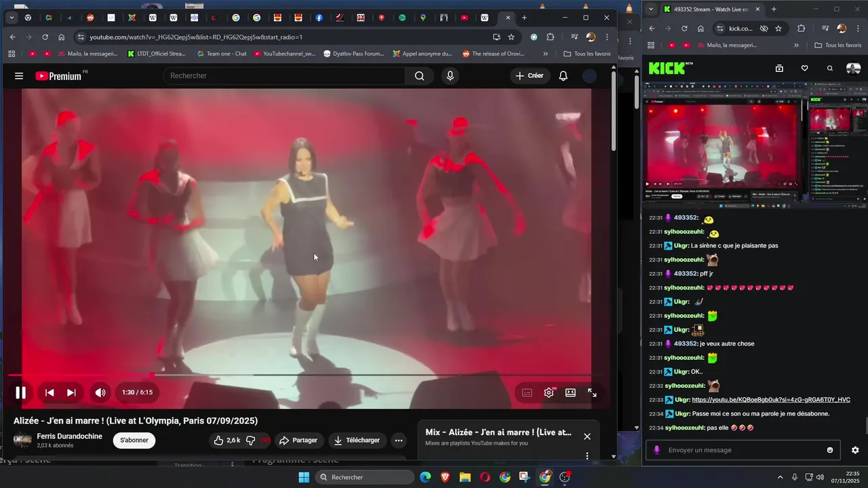Subscribe with the S'abonner button
The height and width of the screenshot is (488, 868).
click(x=134, y=440)
